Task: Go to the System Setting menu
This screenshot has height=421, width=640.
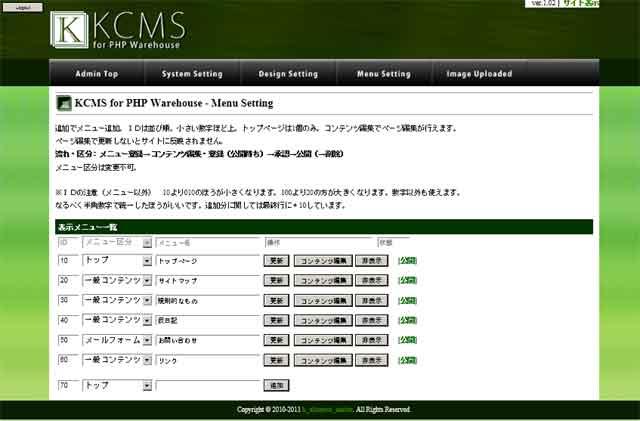Action: [x=190, y=74]
